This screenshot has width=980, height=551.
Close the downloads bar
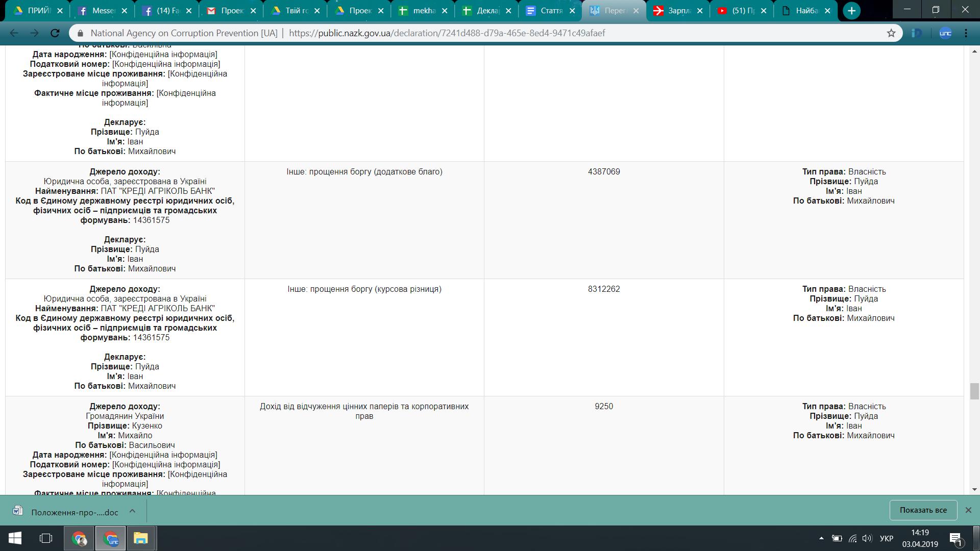coord(968,510)
